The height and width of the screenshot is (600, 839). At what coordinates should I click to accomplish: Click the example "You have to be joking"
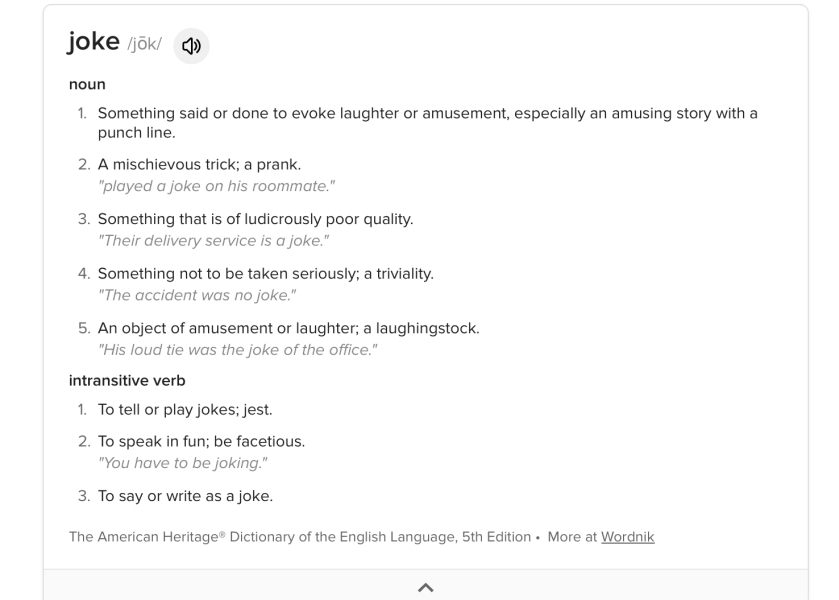click(x=182, y=463)
